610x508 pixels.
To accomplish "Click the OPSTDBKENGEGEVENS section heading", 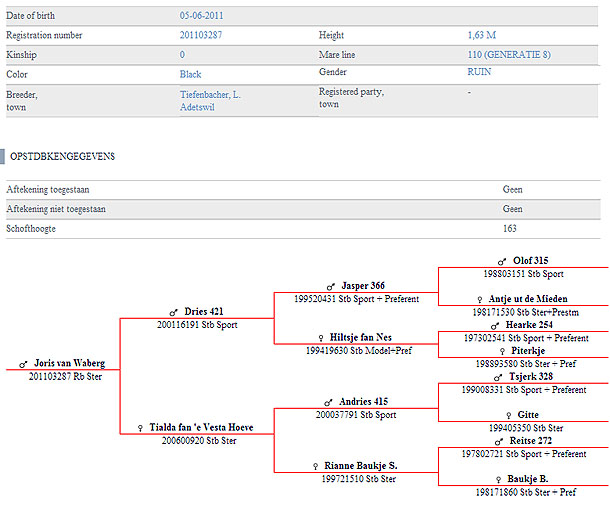I will [63, 156].
